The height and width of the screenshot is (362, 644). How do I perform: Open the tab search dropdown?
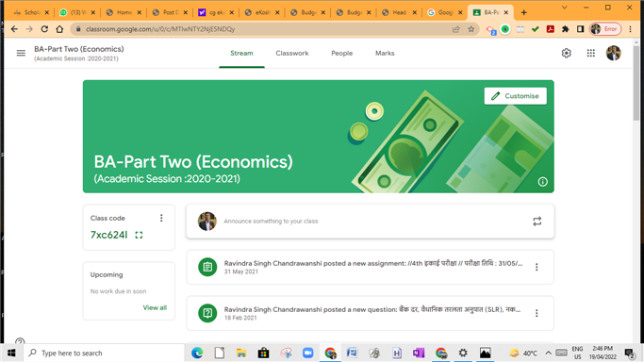pos(564,8)
